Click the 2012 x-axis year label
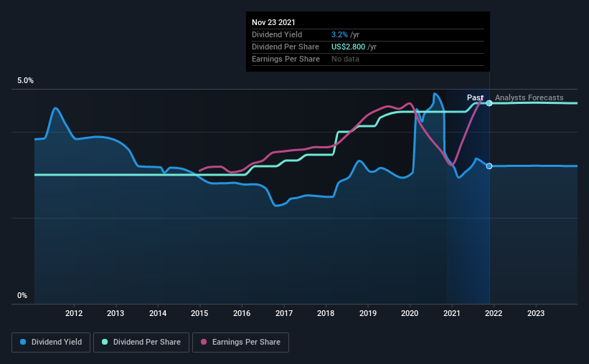 tap(74, 313)
